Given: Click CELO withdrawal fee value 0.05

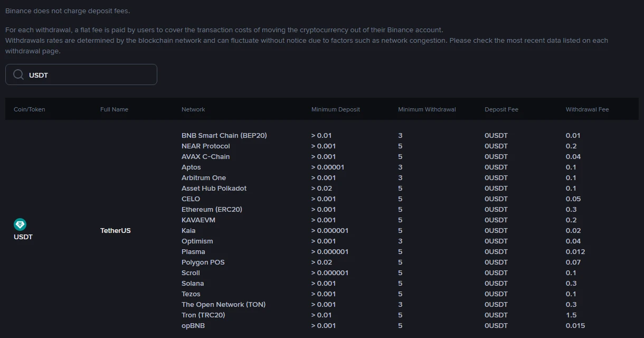Looking at the screenshot, I should 573,199.
